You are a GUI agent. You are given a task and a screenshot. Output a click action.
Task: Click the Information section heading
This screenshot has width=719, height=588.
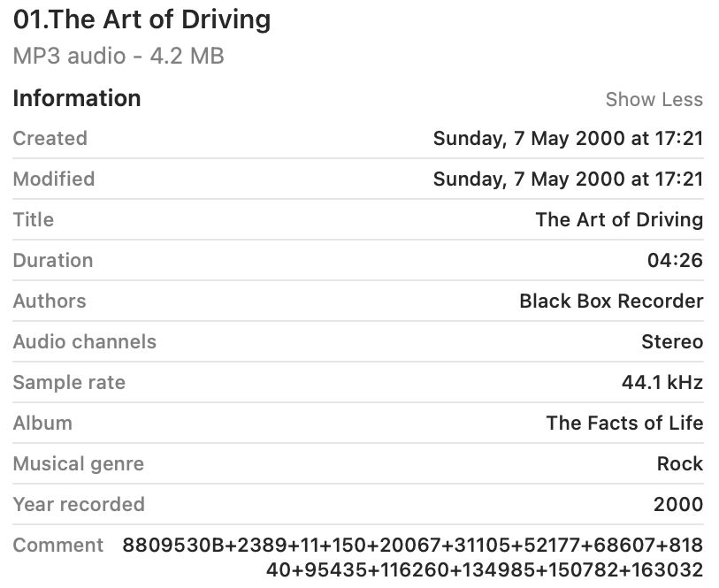77,98
